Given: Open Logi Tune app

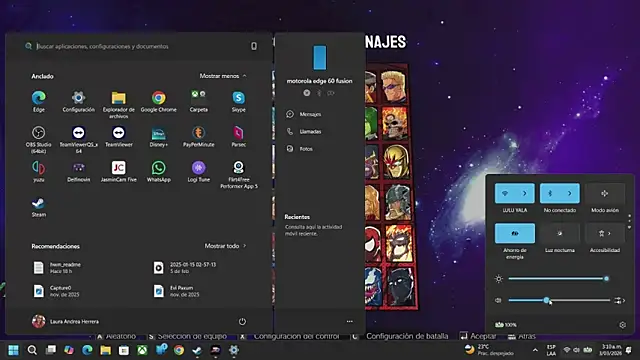Looking at the screenshot, I should click(199, 171).
